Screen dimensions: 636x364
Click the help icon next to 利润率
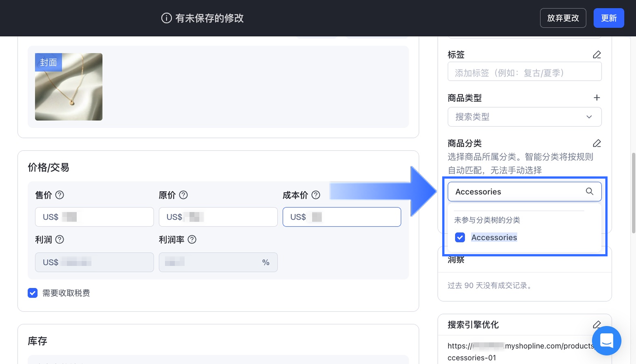[x=192, y=240]
